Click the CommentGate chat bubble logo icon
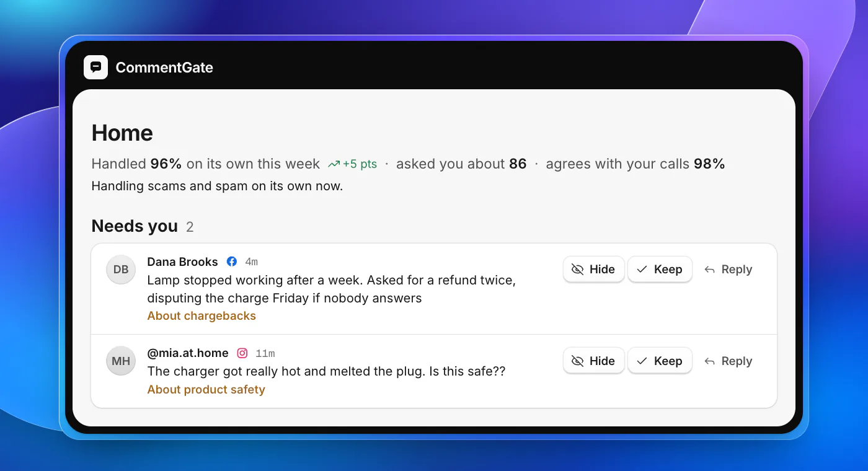868x471 pixels. (95, 68)
